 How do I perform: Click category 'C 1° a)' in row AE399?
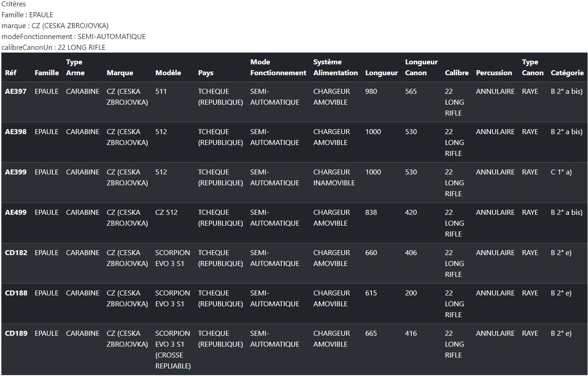[x=561, y=172]
